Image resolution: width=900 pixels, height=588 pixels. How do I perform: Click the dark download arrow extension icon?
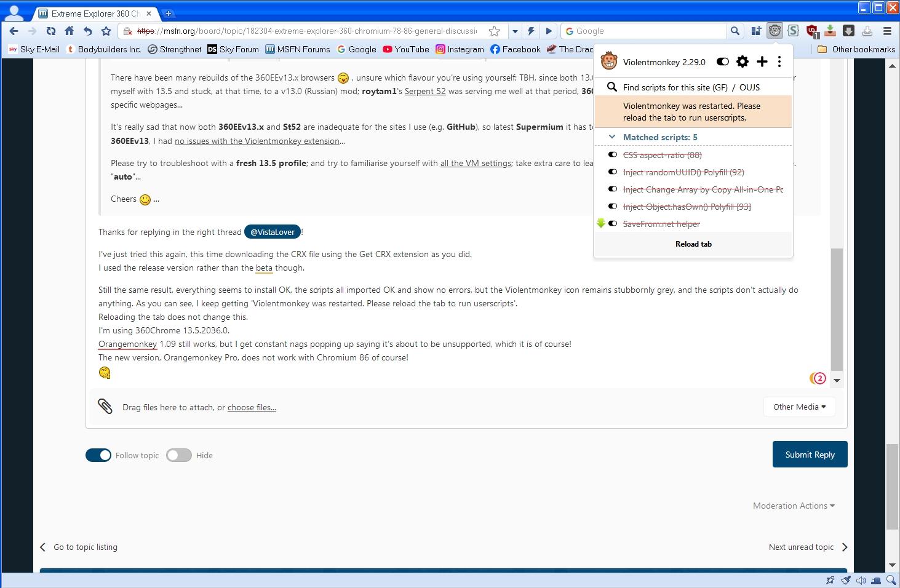tap(848, 31)
